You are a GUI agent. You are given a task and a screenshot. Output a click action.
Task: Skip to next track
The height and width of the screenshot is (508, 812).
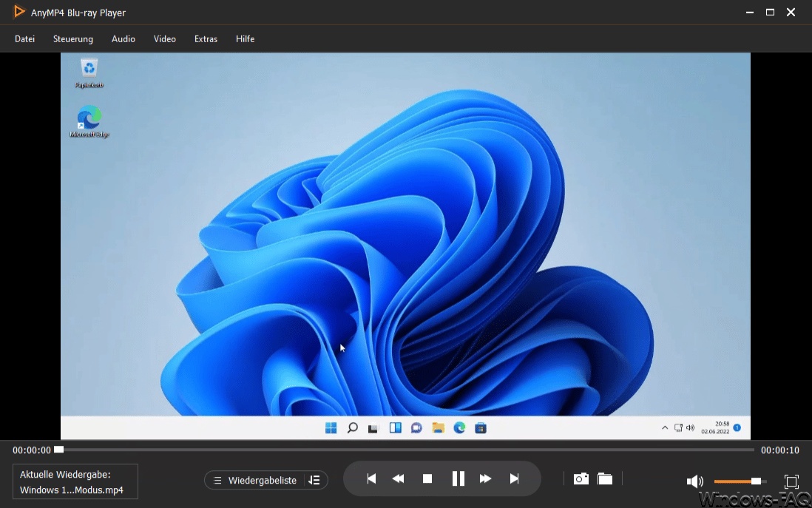coord(514,478)
